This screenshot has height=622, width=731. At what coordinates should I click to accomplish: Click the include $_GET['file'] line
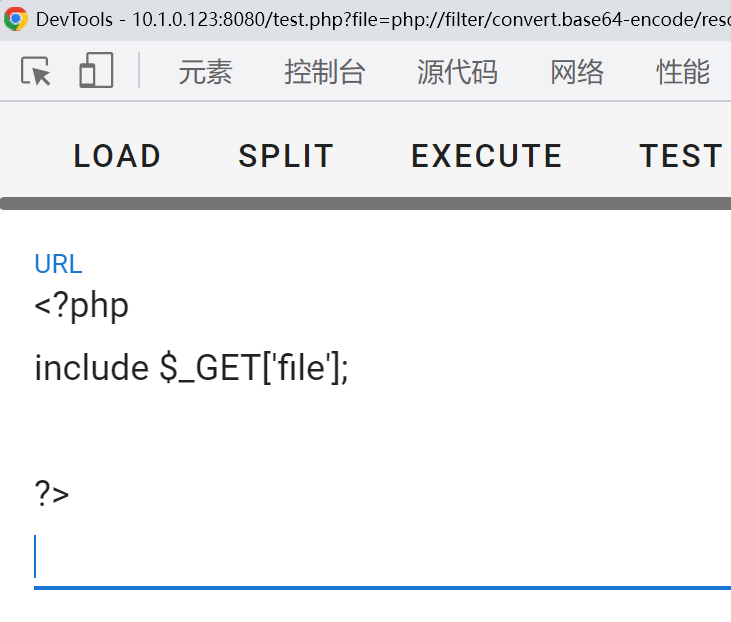192,368
